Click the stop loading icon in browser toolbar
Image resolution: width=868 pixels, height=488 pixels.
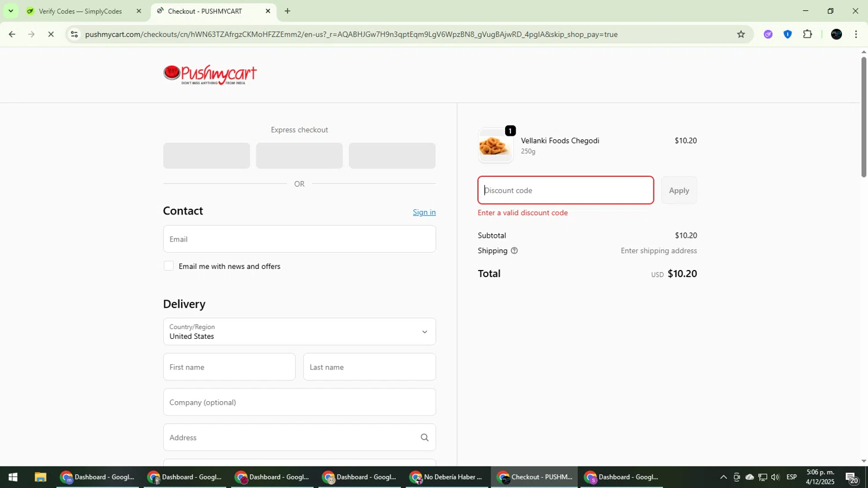51,35
